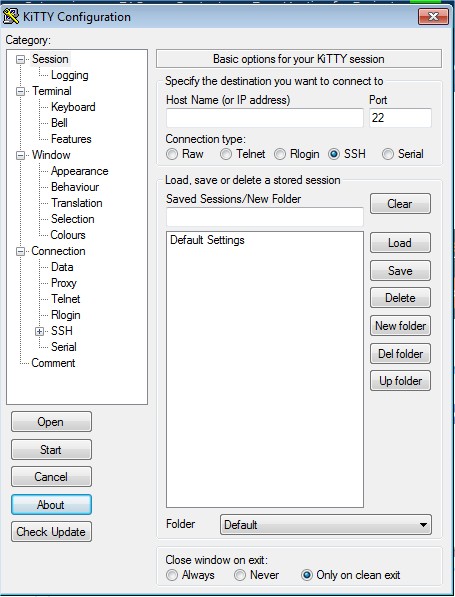
Task: Focus the Host Name input field
Action: click(265, 118)
